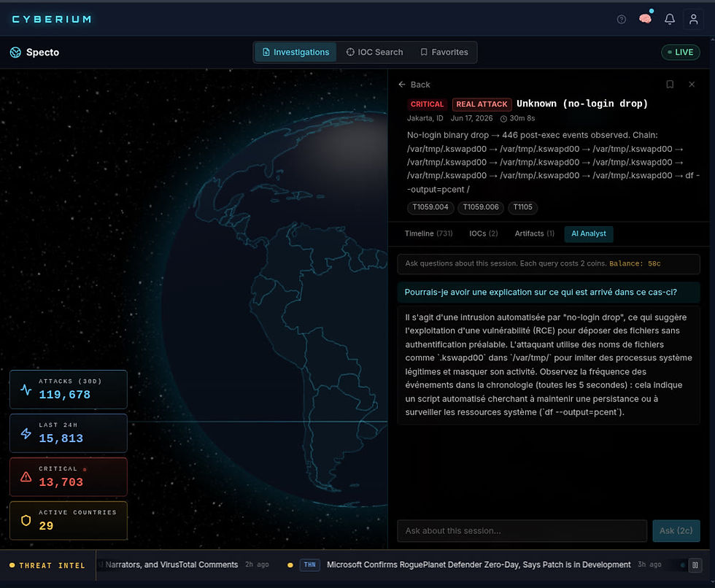715x588 pixels.
Task: Close the investigation detail panel
Action: click(x=692, y=85)
